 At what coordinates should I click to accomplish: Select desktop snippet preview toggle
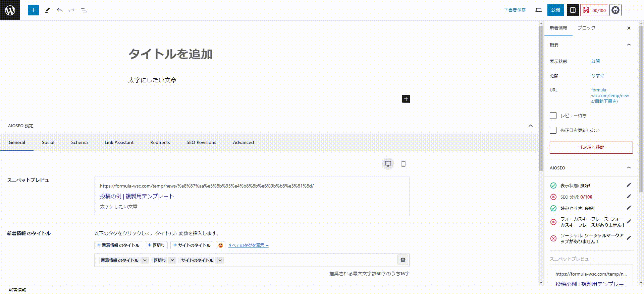(388, 164)
